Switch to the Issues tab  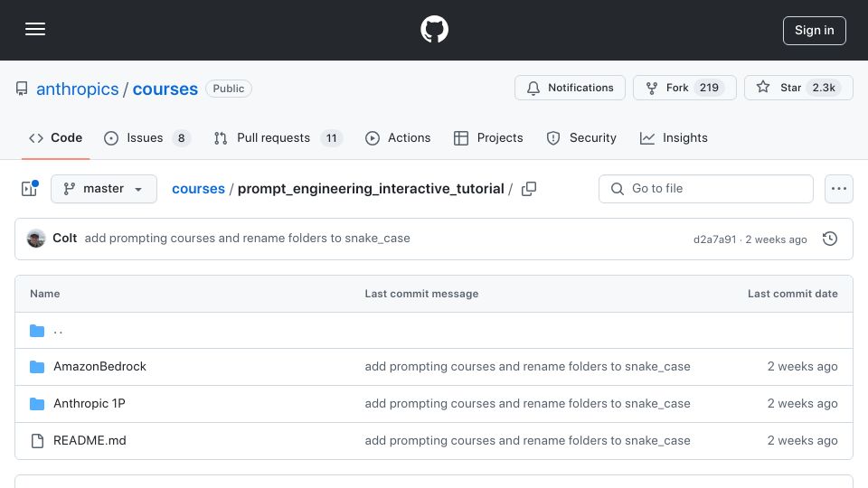tap(147, 137)
